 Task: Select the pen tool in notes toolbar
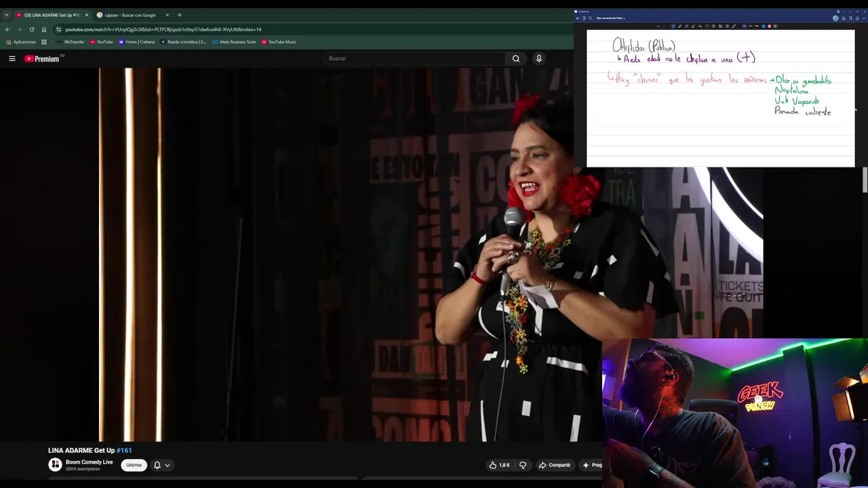(673, 26)
